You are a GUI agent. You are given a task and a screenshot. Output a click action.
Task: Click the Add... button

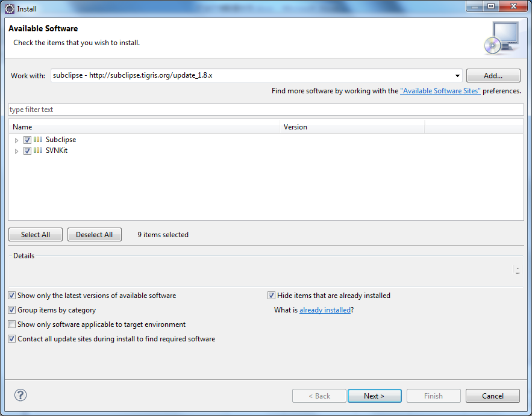pos(493,76)
